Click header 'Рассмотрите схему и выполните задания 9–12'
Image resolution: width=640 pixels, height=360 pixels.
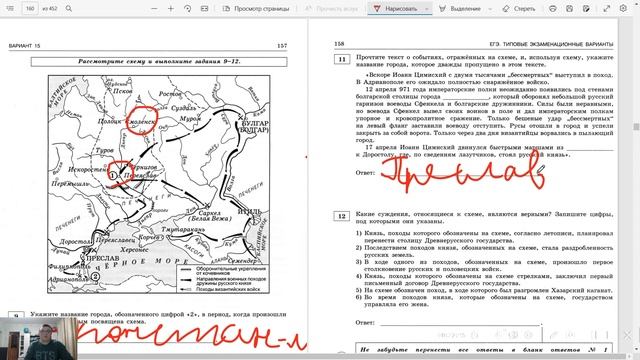point(159,62)
